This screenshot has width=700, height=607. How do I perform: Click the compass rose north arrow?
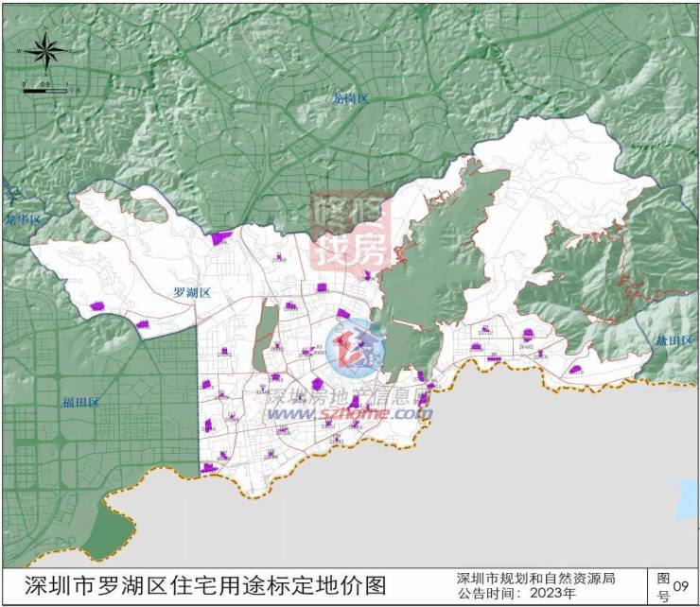point(46,52)
